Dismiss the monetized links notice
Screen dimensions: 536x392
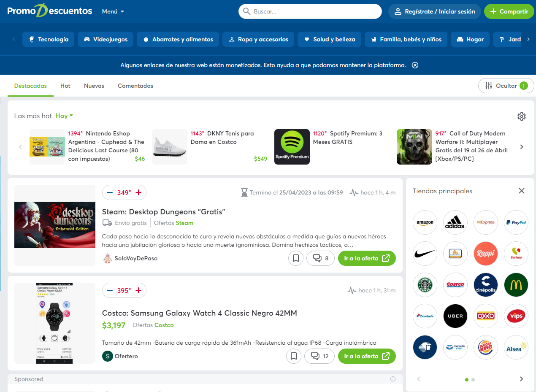pyautogui.click(x=415, y=65)
